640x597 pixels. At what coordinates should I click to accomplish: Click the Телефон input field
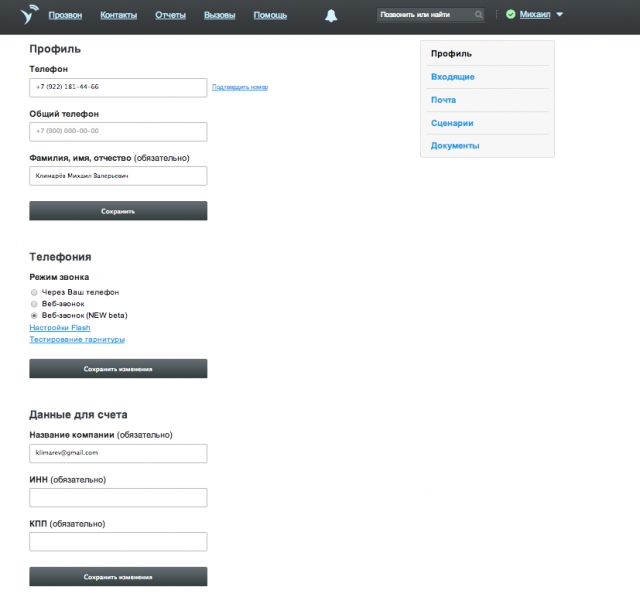tap(118, 87)
